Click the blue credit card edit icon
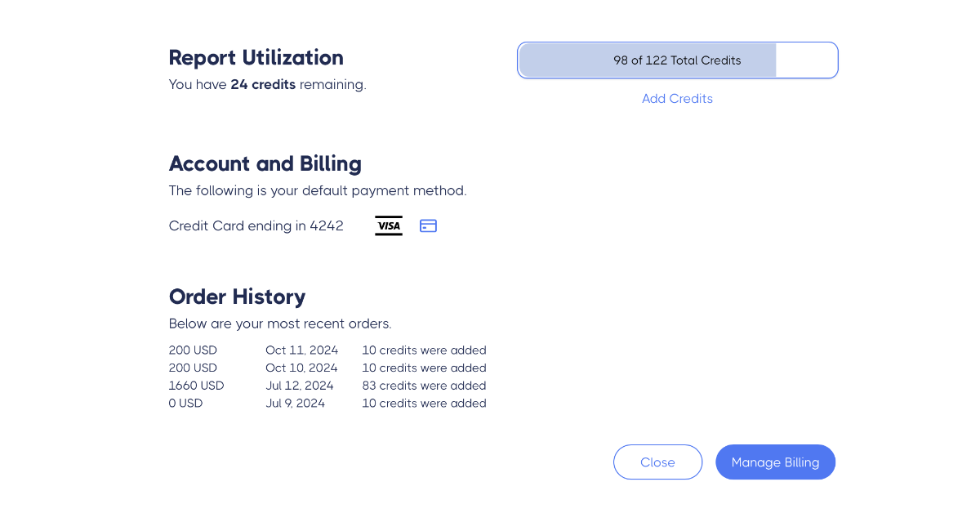The height and width of the screenshot is (531, 980). coord(429,225)
